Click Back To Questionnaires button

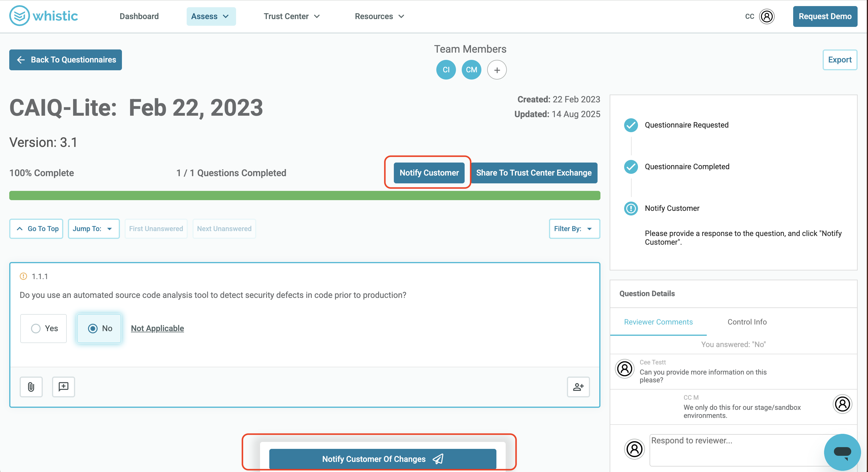click(x=65, y=60)
